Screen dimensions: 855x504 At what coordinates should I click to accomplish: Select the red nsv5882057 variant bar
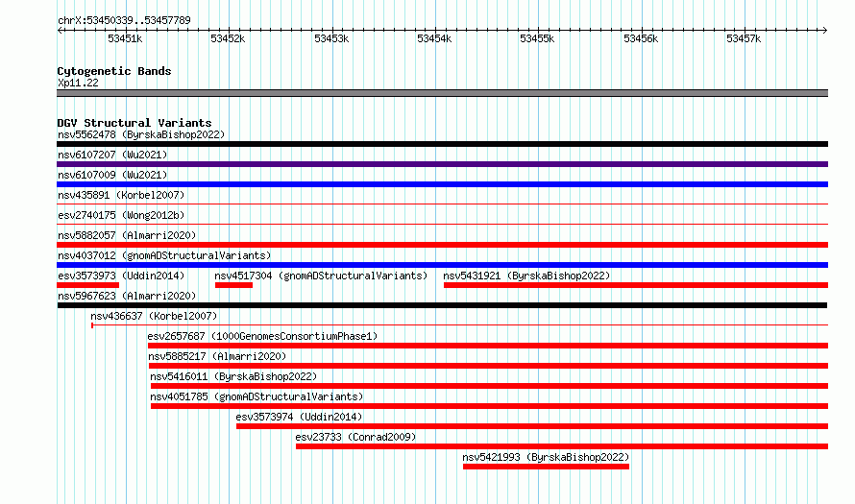[442, 245]
